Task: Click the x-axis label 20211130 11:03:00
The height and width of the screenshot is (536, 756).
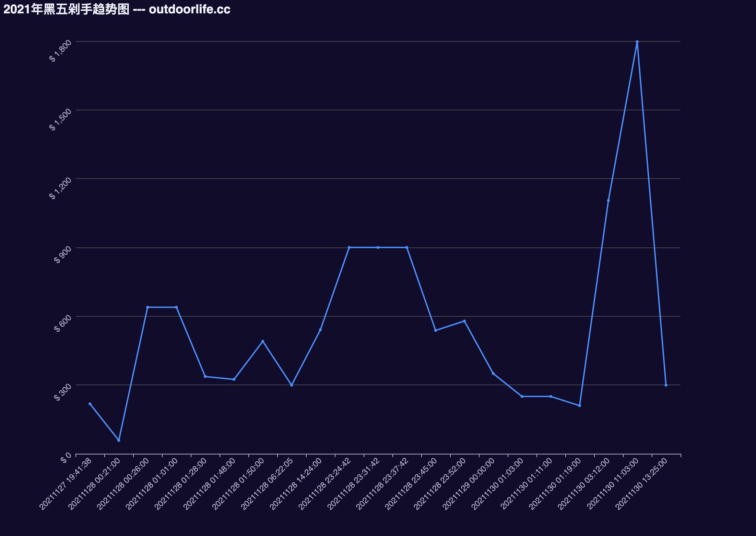Action: (613, 484)
